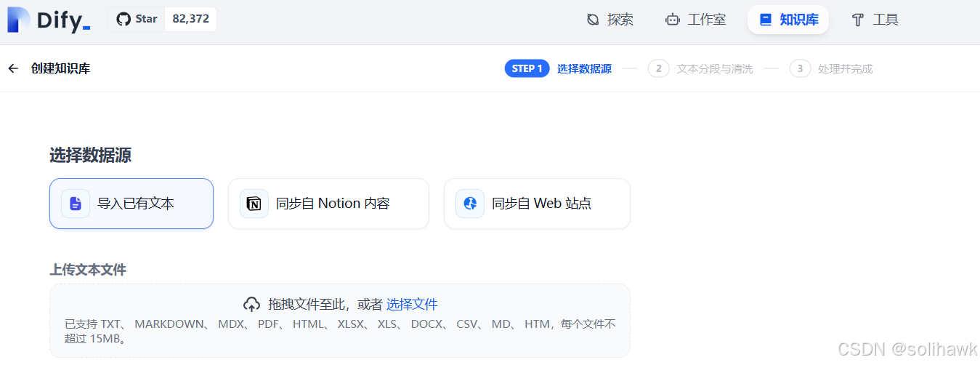Image resolution: width=980 pixels, height=365 pixels.
Task: Click the back arrow beside 创建知识库
Action: [x=13, y=68]
